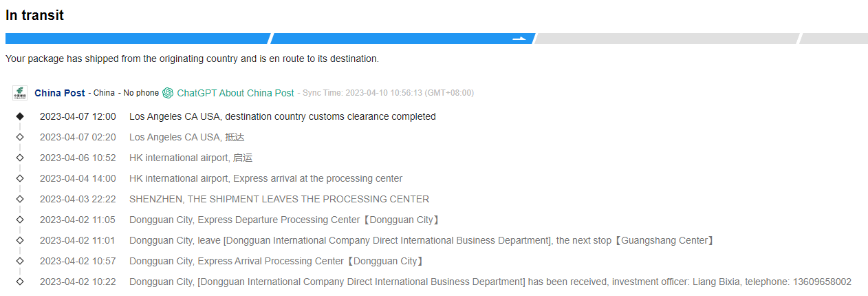Click marker for SHENZHEN shipment leaves event
This screenshot has width=868, height=296.
coord(20,199)
